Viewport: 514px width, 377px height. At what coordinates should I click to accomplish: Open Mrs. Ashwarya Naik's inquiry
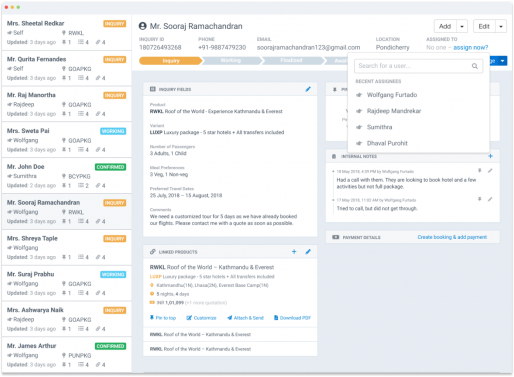click(x=67, y=319)
